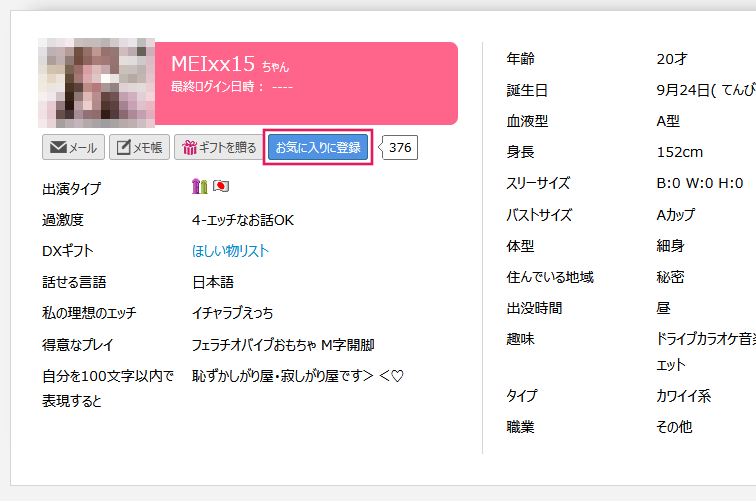
Task: Click the ギフトを贈る gift button
Action: (x=216, y=148)
